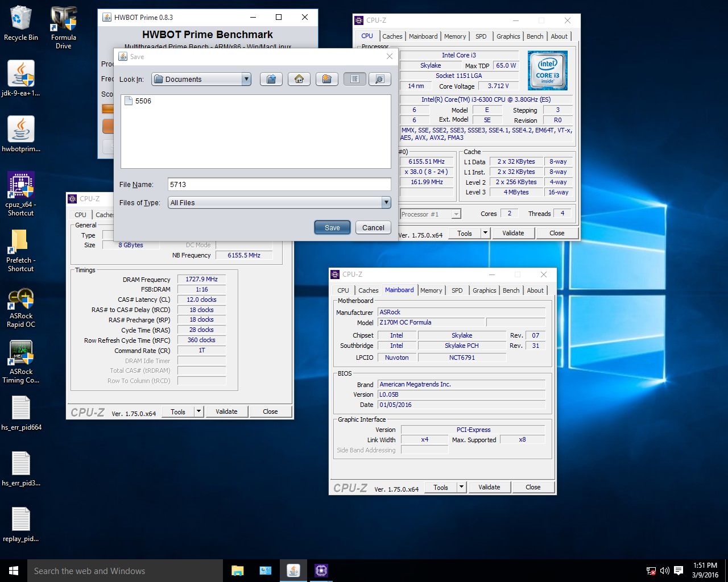Click Close in Memory CPU-Z window
Image resolution: width=728 pixels, height=582 pixels.
click(270, 411)
